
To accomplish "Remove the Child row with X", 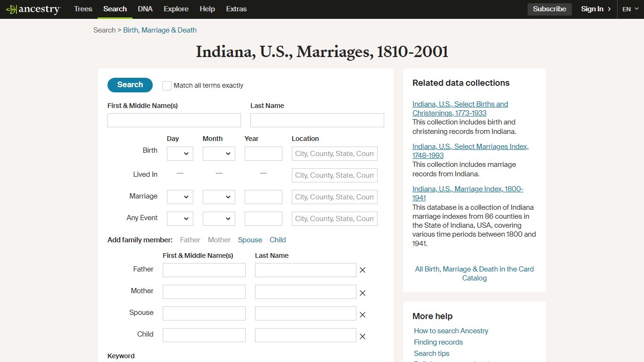I will [x=363, y=337].
